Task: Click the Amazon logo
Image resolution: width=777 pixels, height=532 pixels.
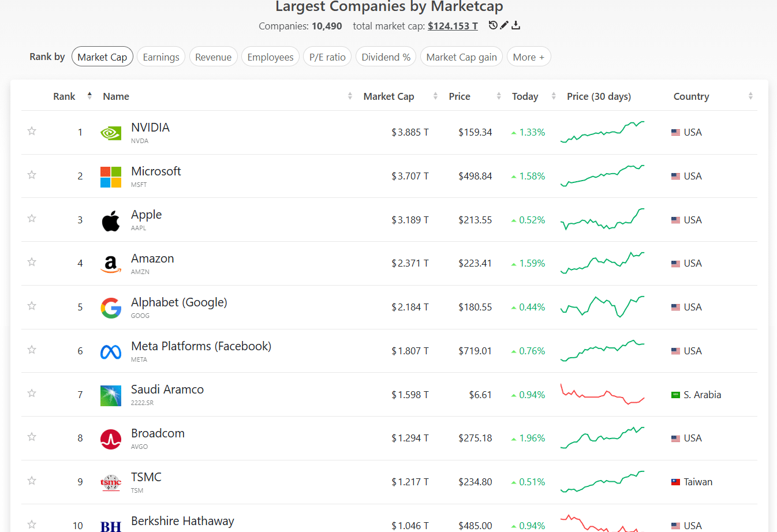Action: (x=111, y=264)
